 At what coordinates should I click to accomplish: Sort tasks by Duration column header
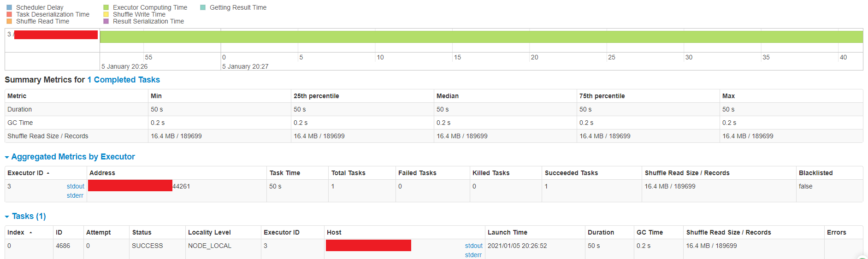pos(601,232)
